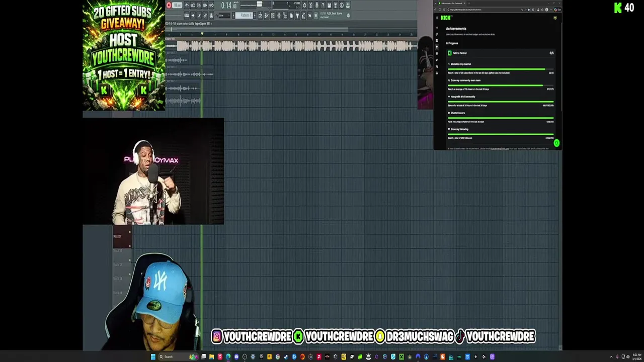Go back in the Kick browser window
The image size is (644, 362).
[435, 10]
